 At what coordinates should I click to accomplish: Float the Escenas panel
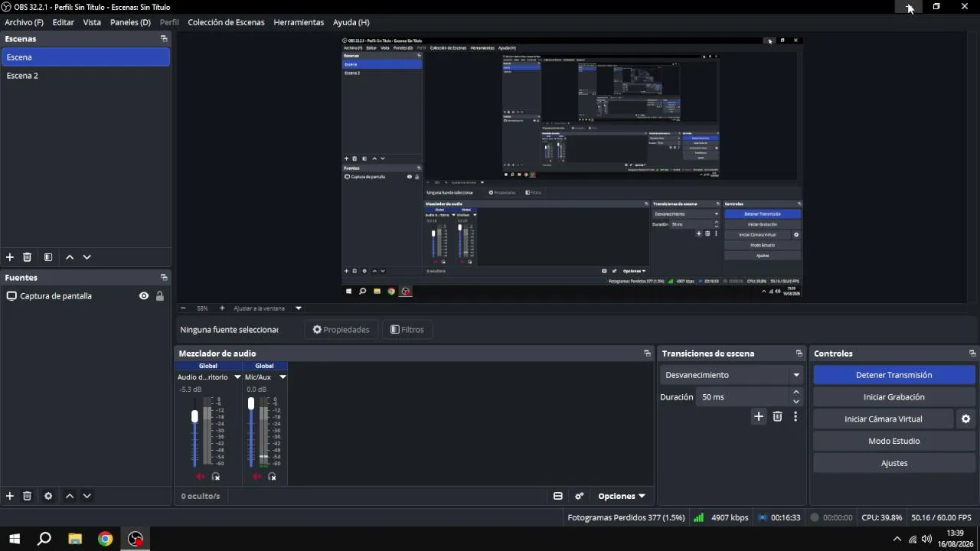(x=164, y=38)
